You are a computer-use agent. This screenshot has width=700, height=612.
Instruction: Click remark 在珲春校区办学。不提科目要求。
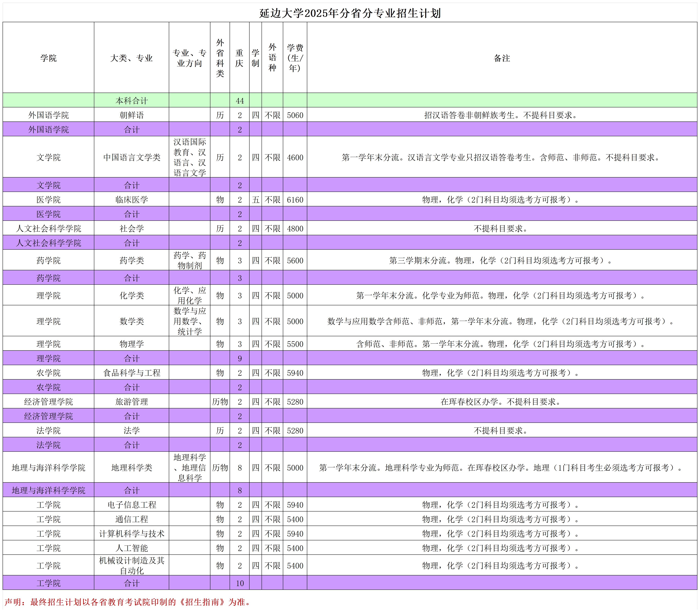click(x=502, y=401)
